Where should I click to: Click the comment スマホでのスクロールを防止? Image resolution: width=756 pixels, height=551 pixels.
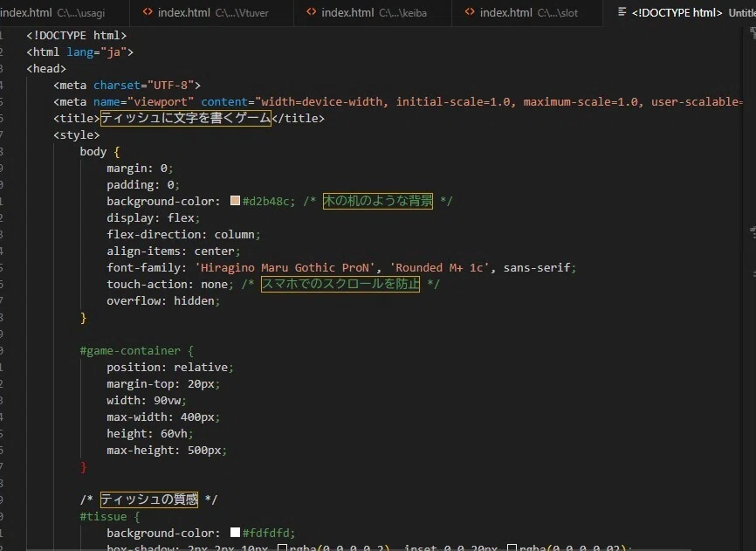tap(340, 284)
